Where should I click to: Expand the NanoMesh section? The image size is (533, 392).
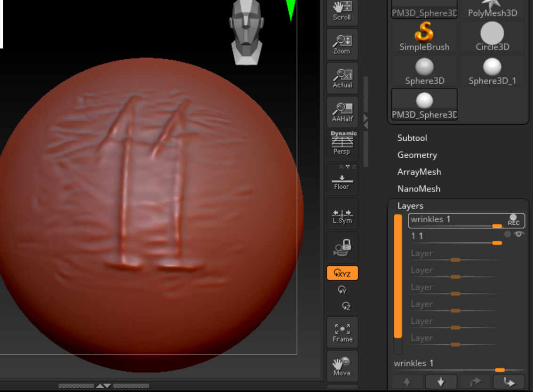click(x=419, y=189)
